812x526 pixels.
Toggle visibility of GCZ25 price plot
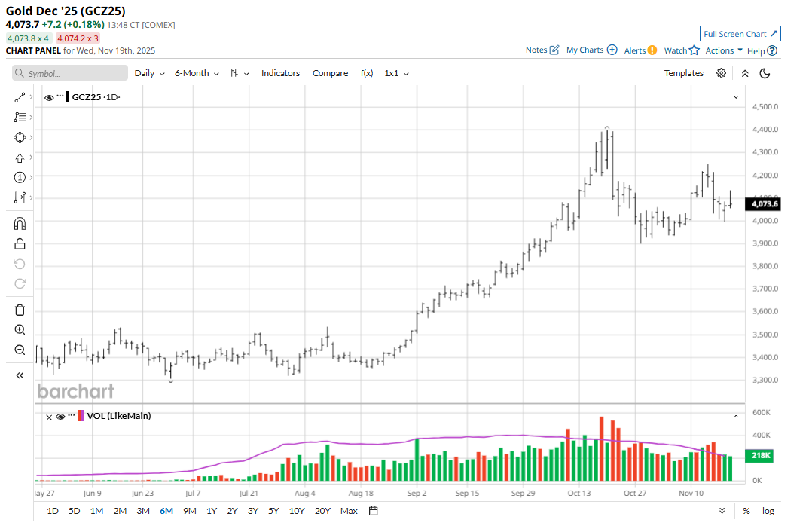click(49, 97)
